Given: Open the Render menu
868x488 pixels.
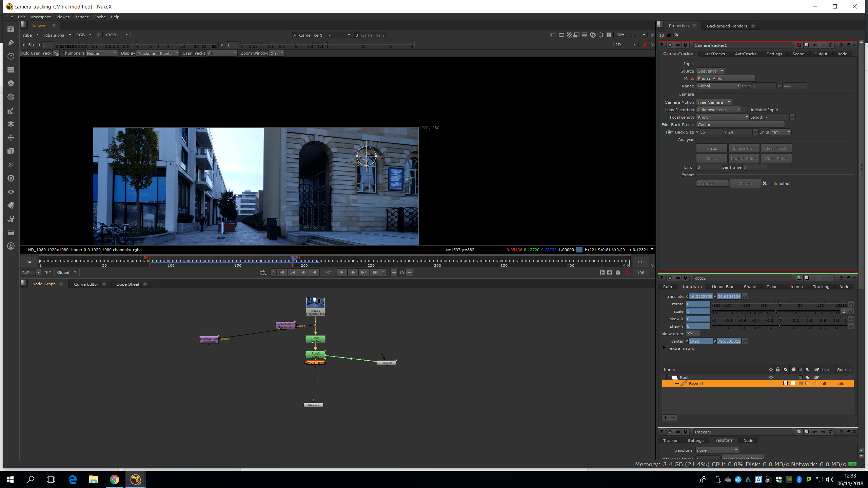Looking at the screenshot, I should click(x=81, y=17).
